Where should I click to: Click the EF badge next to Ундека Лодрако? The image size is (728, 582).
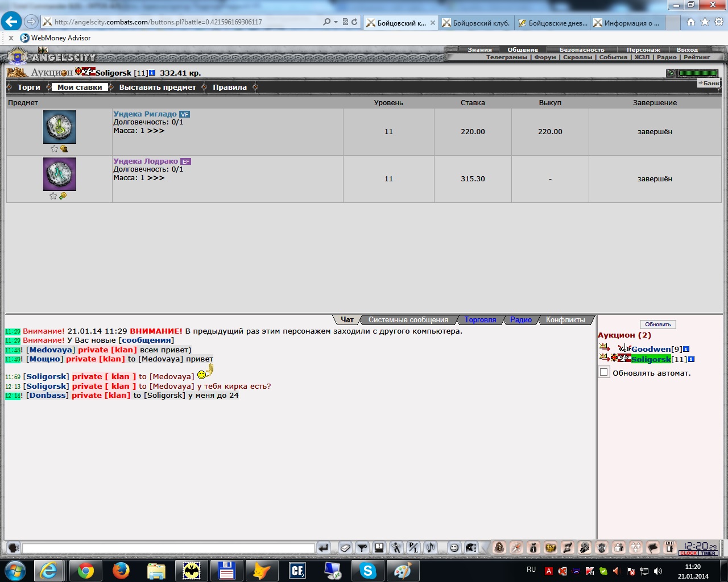click(185, 161)
